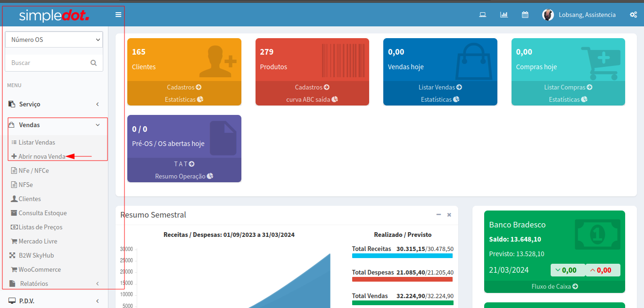
Task: Open Mercado Livre in sidebar
Action: pos(38,241)
